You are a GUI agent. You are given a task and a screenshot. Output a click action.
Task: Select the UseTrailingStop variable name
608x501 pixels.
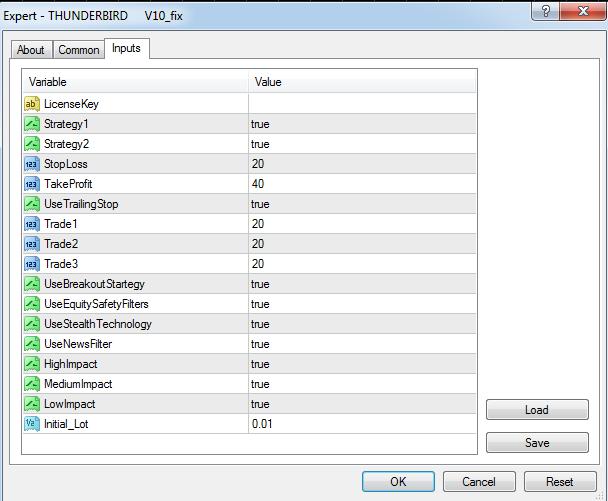81,204
